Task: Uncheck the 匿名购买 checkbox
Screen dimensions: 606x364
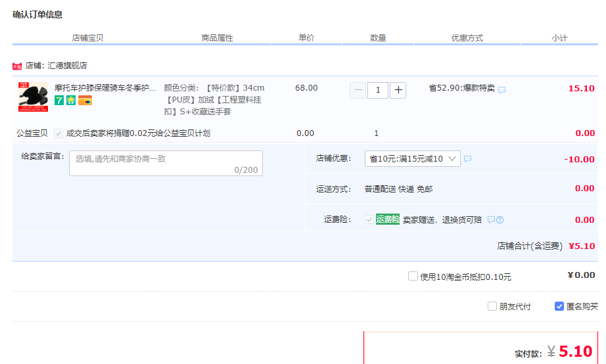Action: click(x=559, y=306)
